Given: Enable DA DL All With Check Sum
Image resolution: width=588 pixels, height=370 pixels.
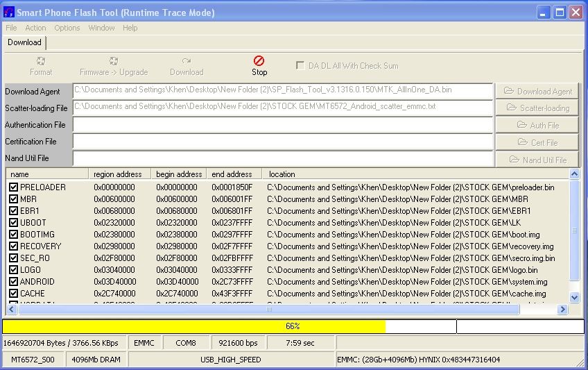Looking at the screenshot, I should (x=300, y=66).
